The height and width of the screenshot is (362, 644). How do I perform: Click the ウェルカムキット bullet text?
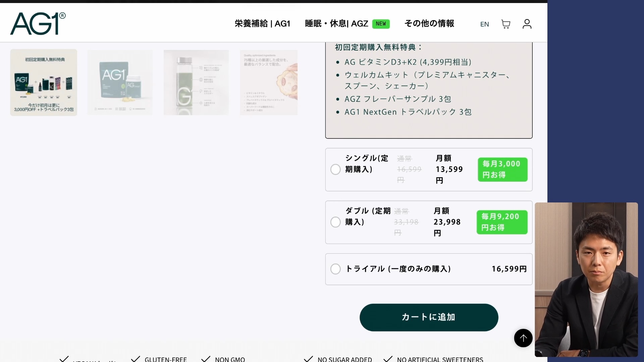428,80
